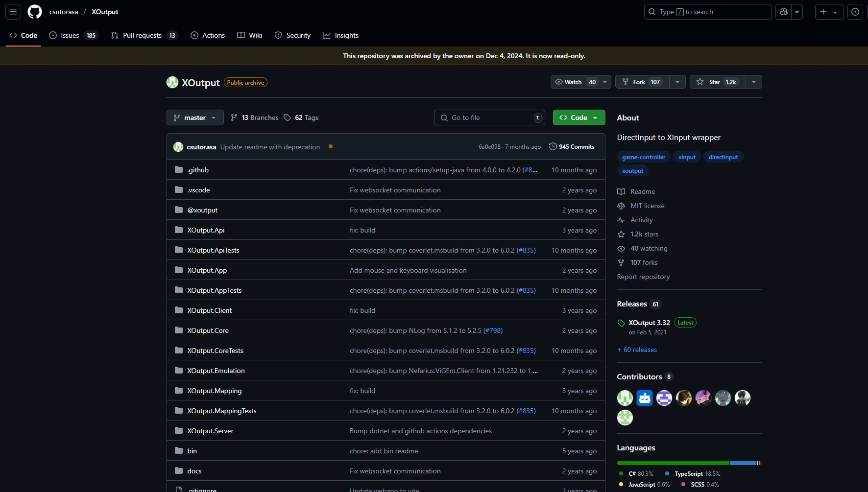Expand the Star lists dropdown arrow

tap(754, 82)
